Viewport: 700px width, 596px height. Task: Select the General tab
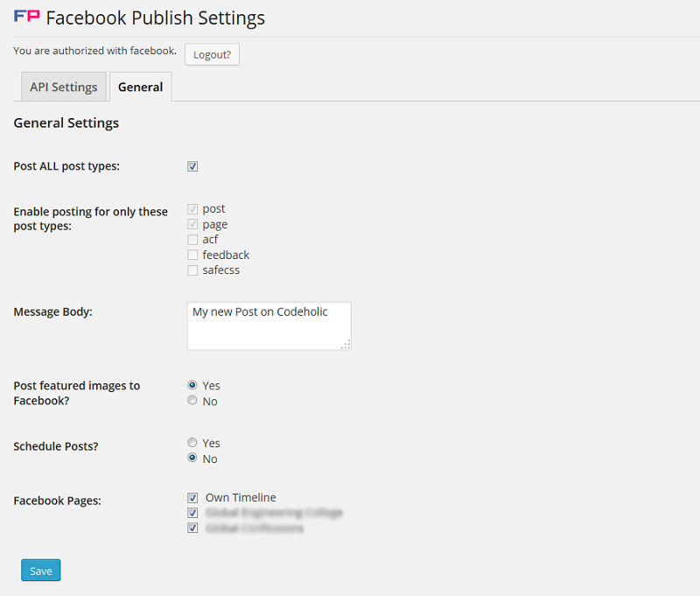[140, 87]
